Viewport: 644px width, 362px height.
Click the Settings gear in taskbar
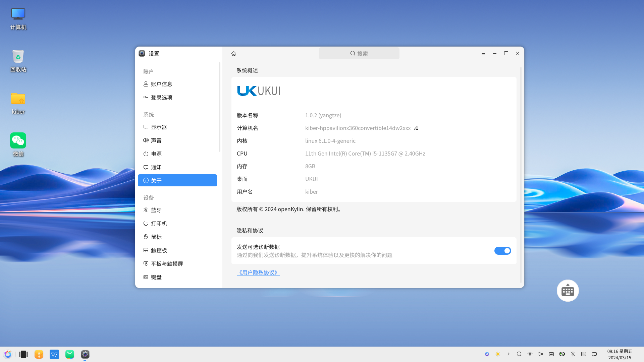pyautogui.click(x=85, y=354)
